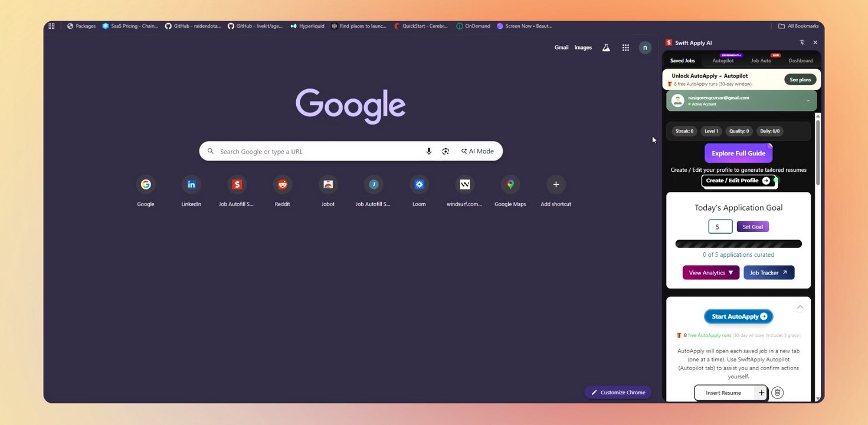Switch to the Dashboard tab
The height and width of the screenshot is (425, 868).
[801, 60]
